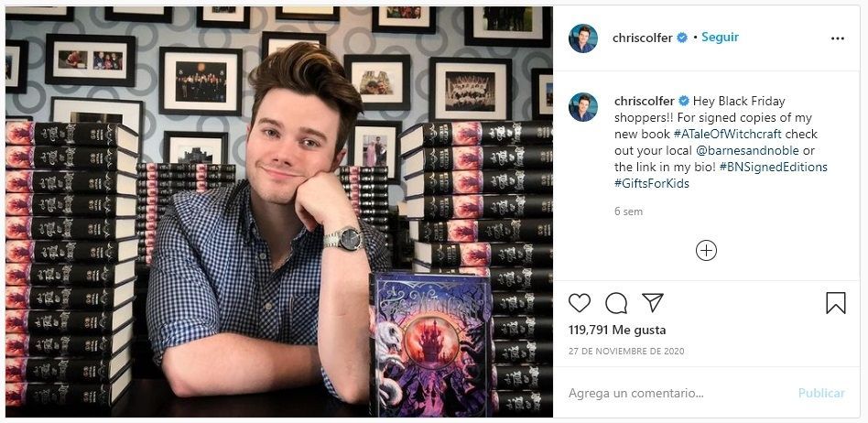Click chriscolfer username in the caption

(x=645, y=101)
